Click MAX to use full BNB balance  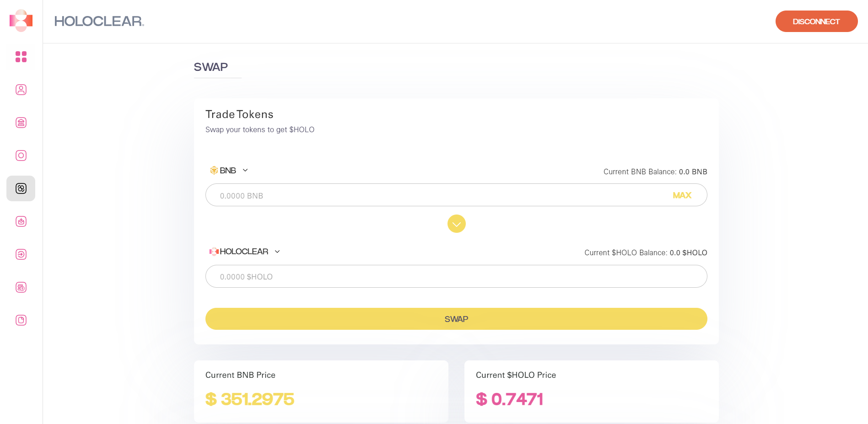coord(682,195)
